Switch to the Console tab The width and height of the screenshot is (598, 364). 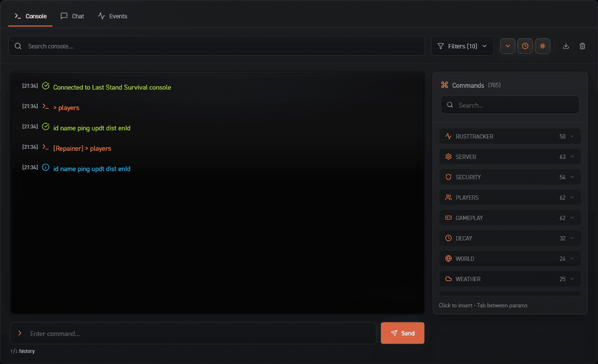[x=30, y=16]
